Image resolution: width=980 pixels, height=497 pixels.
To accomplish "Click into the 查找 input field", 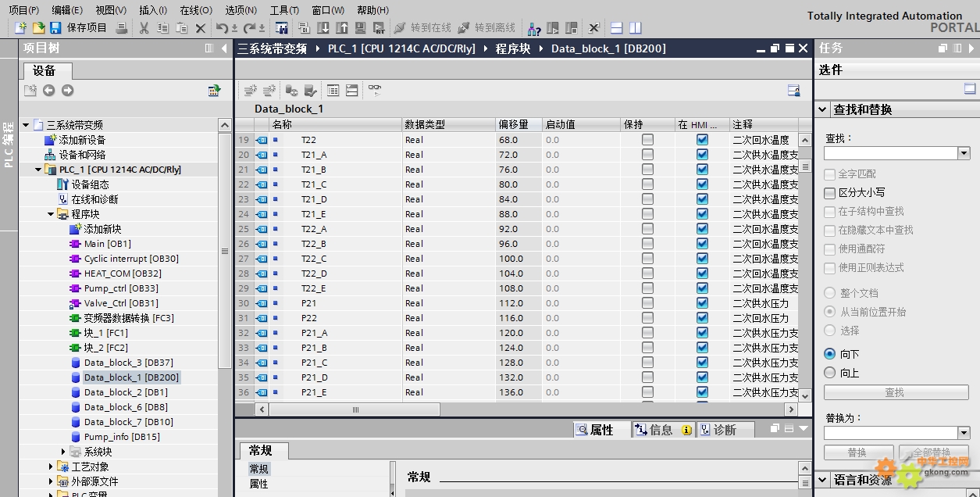I will tap(891, 153).
